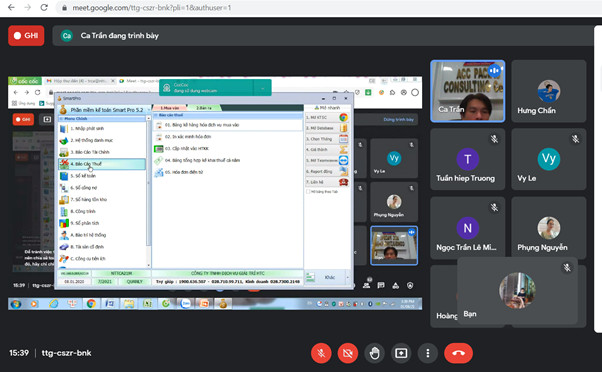Open 1. Nhập phát sinh menu item

tap(102, 129)
